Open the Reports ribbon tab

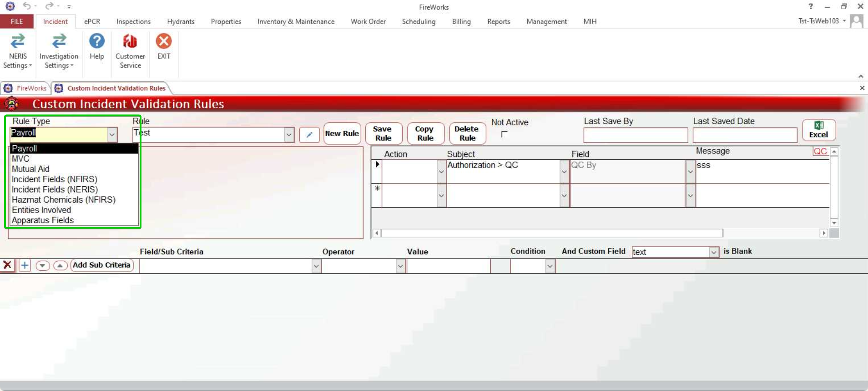498,21
